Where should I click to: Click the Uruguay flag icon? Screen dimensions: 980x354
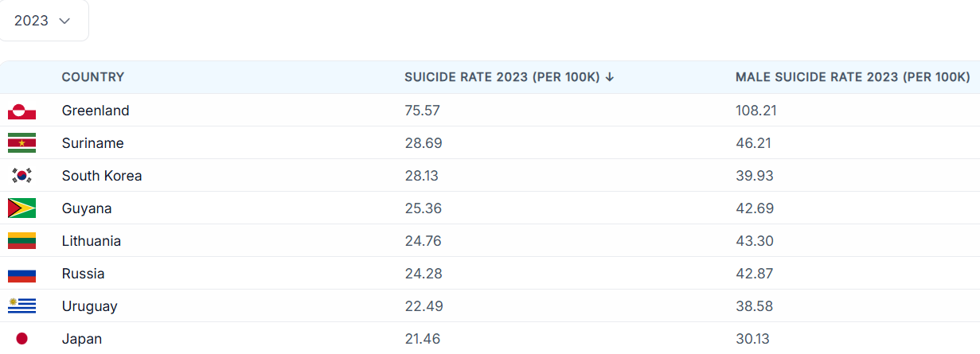(x=21, y=306)
